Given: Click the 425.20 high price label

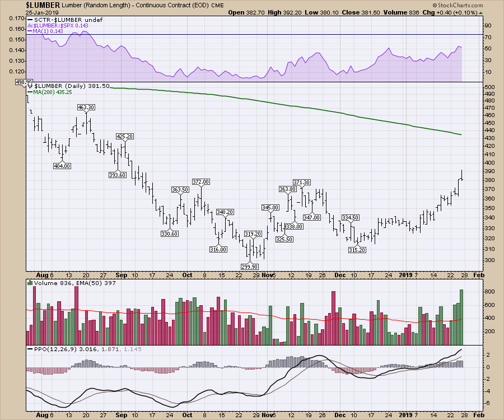Looking at the screenshot, I should coord(125,137).
